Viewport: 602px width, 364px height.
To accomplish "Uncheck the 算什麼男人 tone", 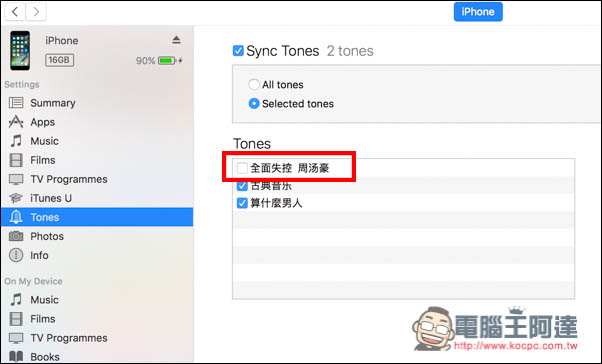I will 242,203.
